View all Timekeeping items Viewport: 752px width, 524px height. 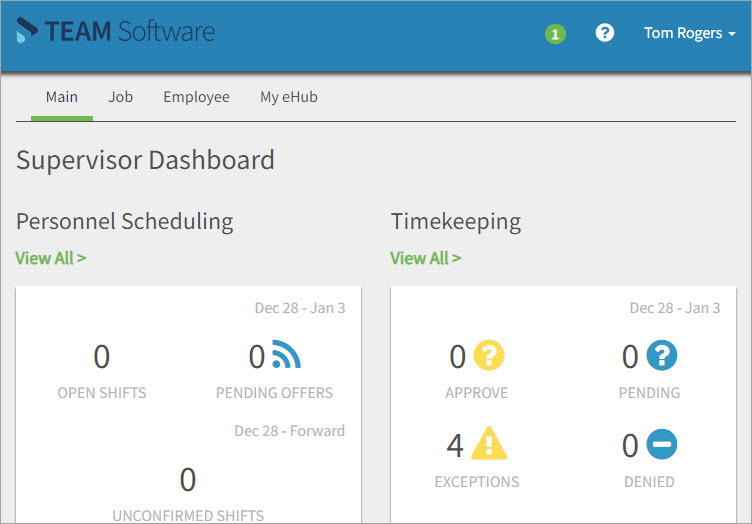pyautogui.click(x=426, y=258)
